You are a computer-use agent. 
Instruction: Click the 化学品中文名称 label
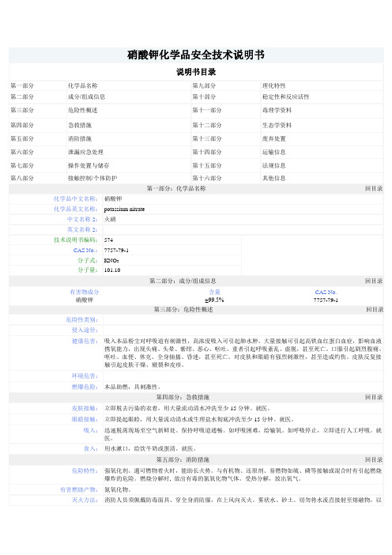(76, 198)
